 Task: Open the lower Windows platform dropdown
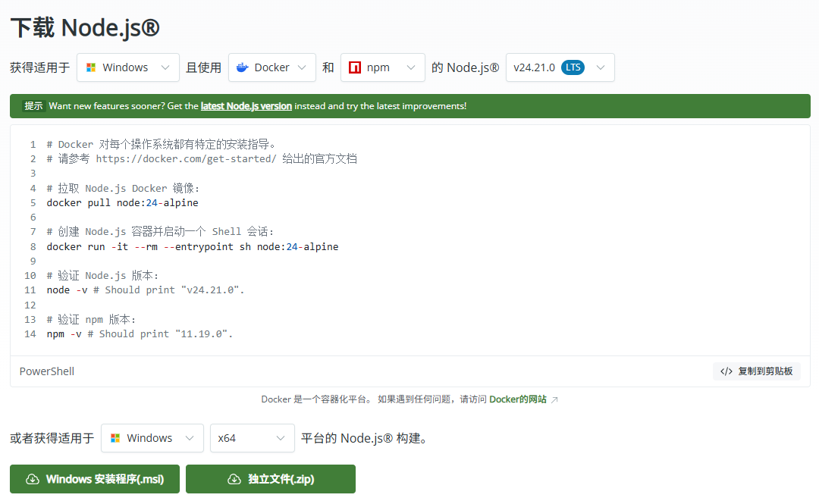click(152, 437)
